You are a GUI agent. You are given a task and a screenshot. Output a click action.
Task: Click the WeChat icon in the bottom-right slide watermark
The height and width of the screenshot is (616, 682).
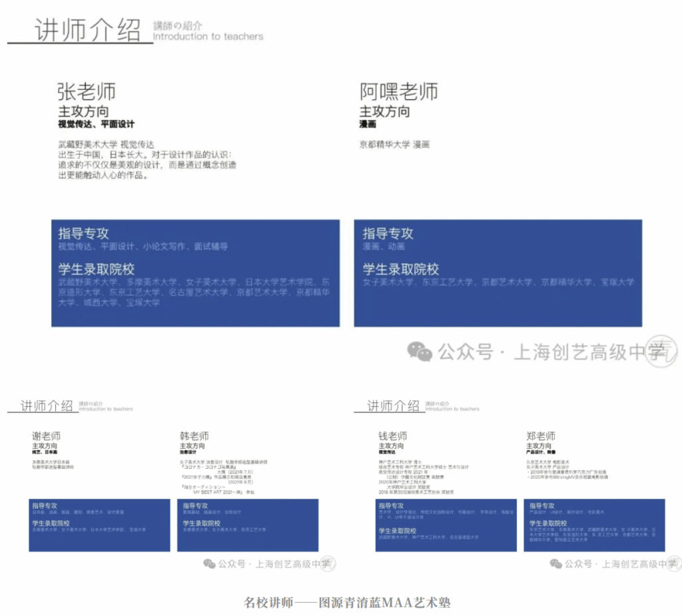point(555,563)
